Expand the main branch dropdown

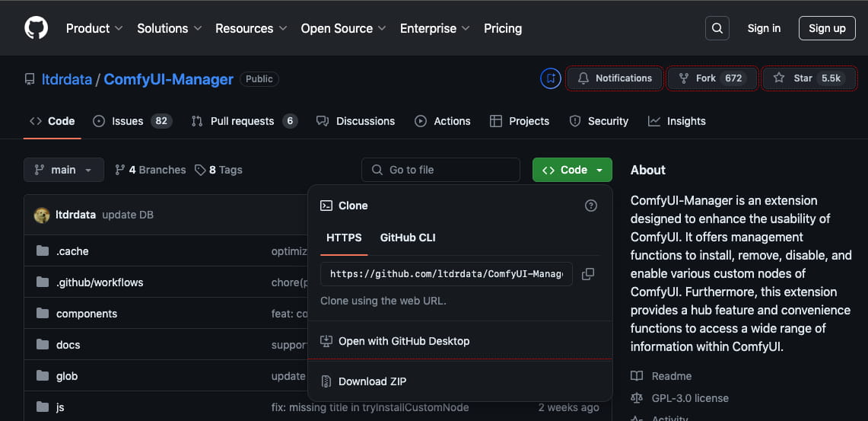pyautogui.click(x=64, y=170)
